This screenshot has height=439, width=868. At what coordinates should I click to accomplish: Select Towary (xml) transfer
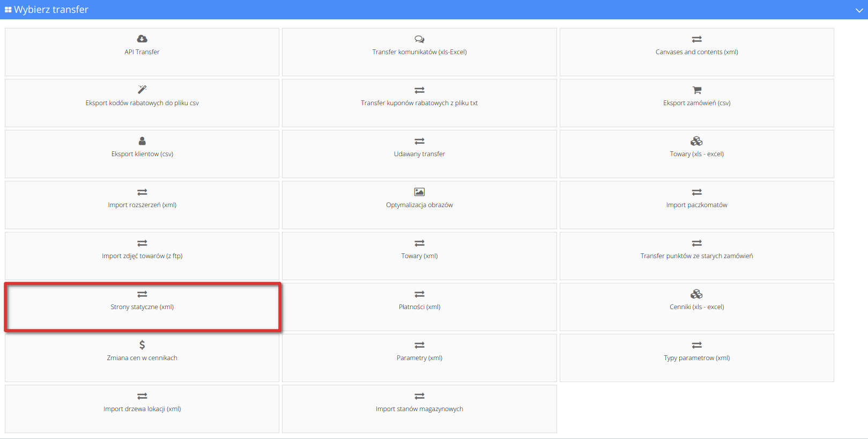coord(419,256)
